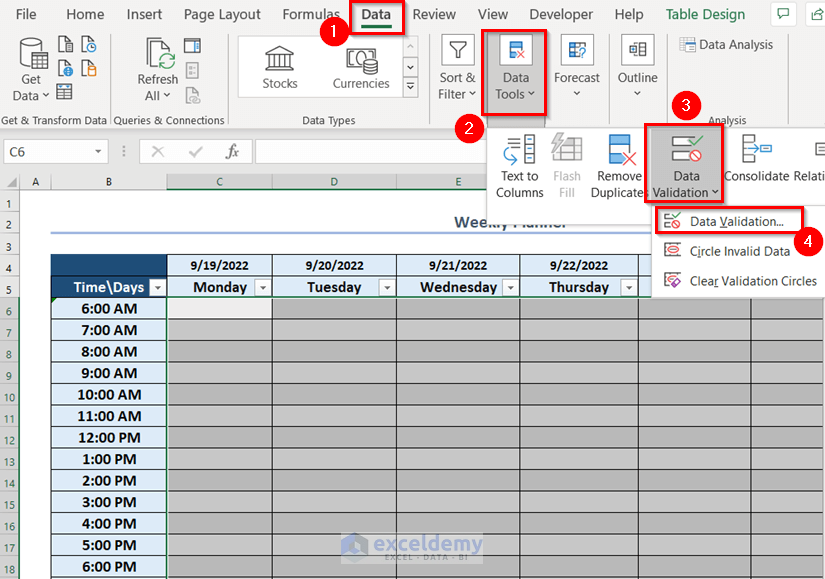Open Wednesday filter dropdown

(510, 287)
